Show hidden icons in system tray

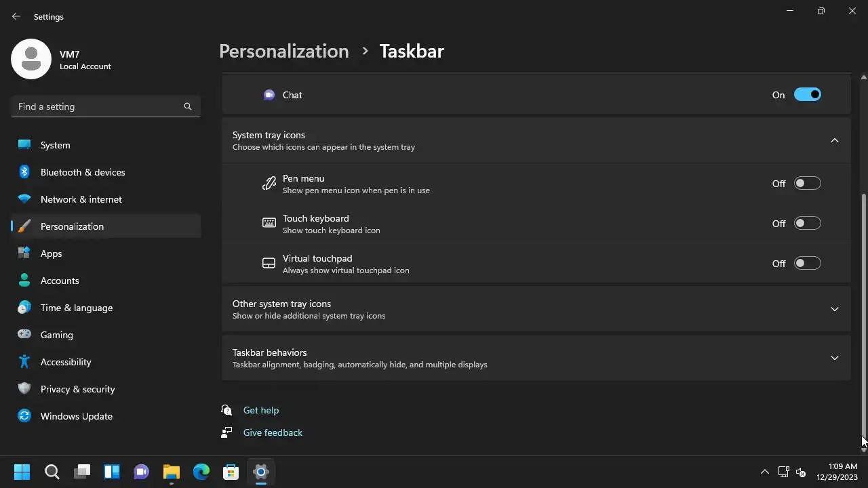click(764, 472)
